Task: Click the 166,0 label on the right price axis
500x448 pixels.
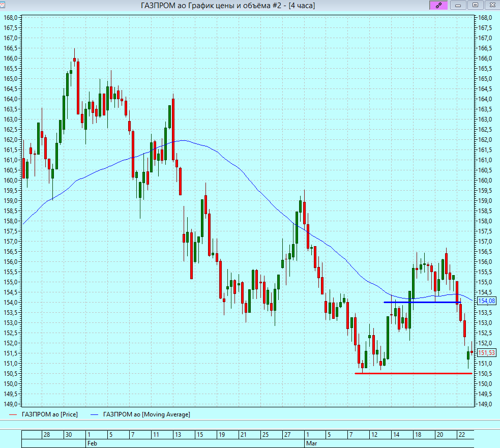Action: [x=485, y=58]
